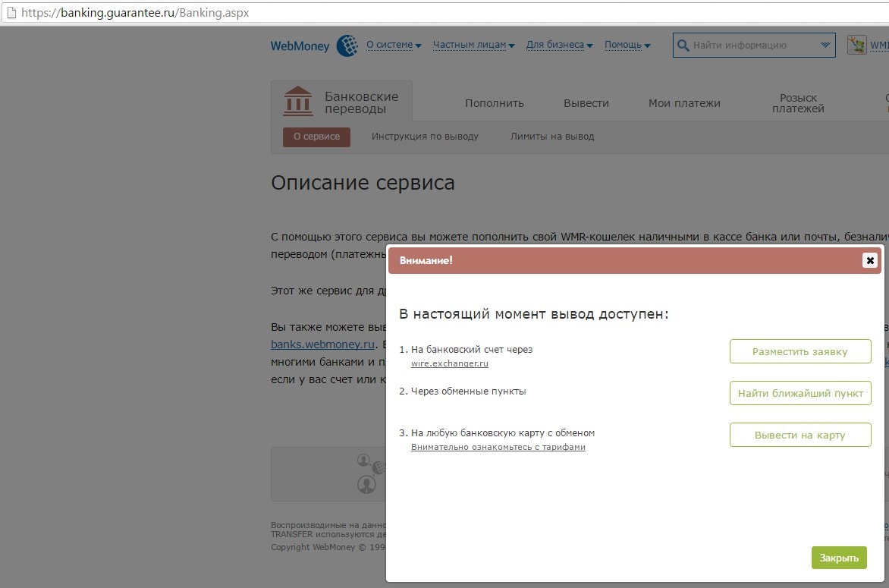Click the В настоящий момент вывод доступен text

[x=533, y=314]
